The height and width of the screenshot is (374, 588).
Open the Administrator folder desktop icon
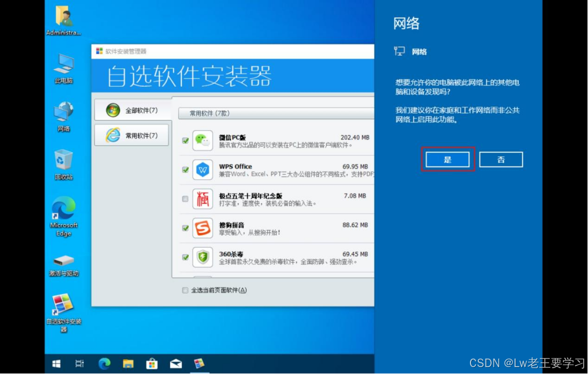click(x=63, y=20)
